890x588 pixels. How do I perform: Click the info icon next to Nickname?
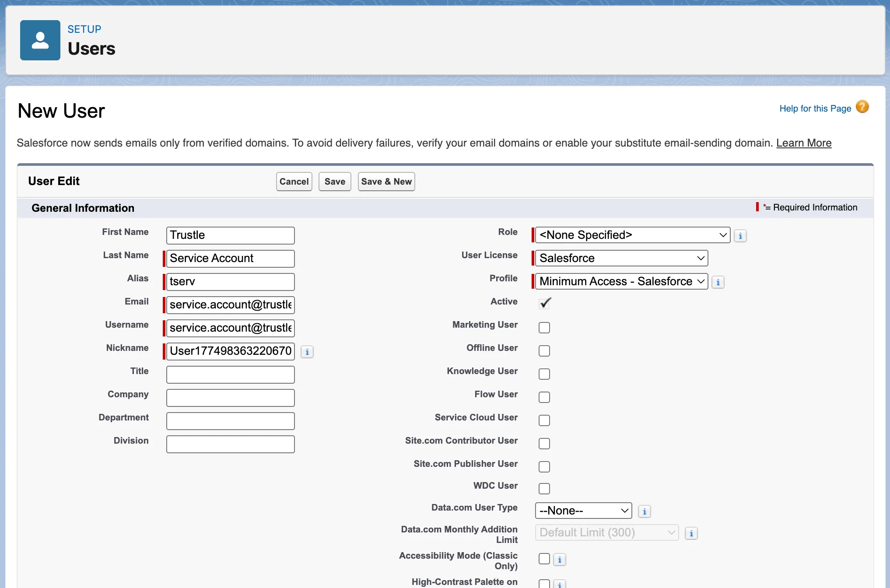[x=307, y=352]
